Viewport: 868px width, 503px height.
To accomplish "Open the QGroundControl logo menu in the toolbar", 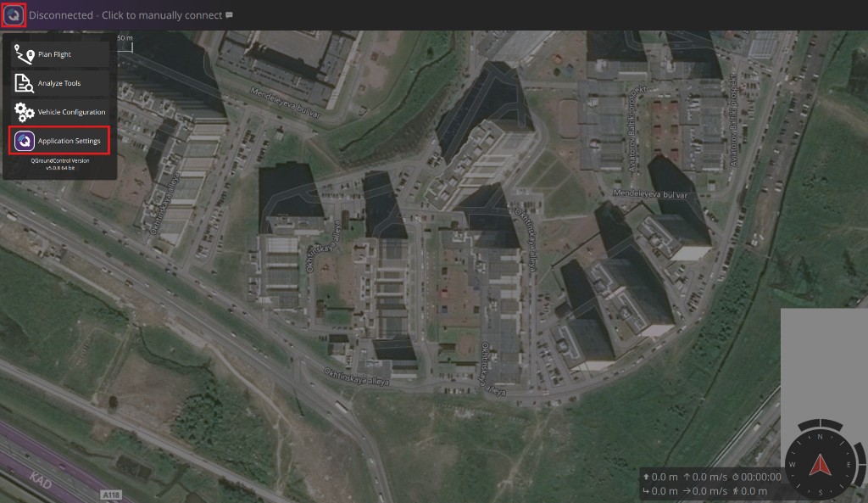I will point(14,15).
